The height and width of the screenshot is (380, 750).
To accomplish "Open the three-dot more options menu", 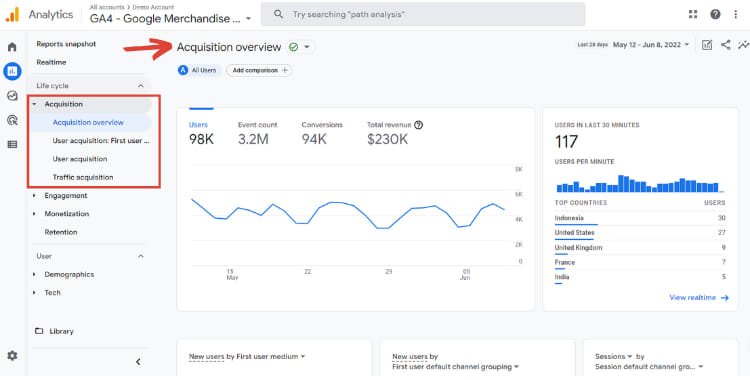I will 736,14.
